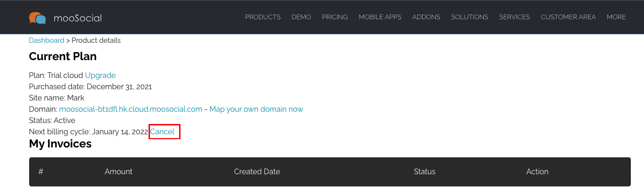Open the moosocial-bt1dfl.hk.cloud.moosocial.com domain link
Viewport: 644px width, 193px height.
point(131,109)
